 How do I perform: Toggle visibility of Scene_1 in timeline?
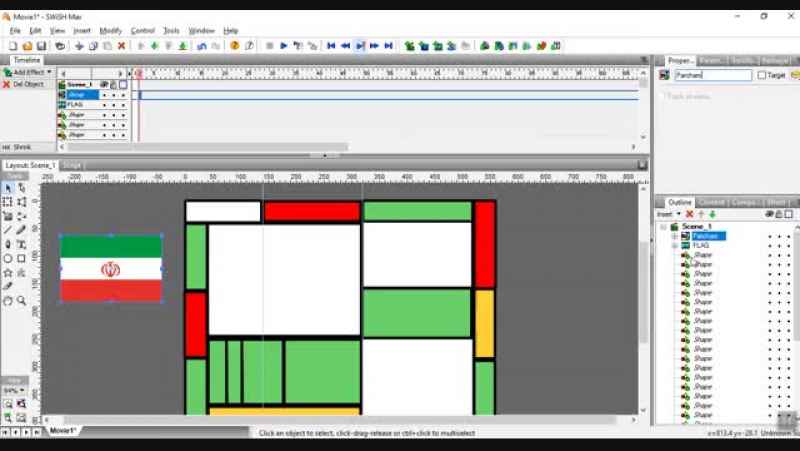pos(104,85)
